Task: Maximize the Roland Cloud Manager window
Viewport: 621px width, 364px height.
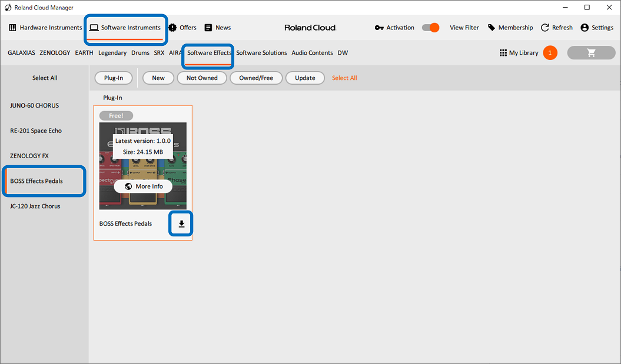Action: click(x=587, y=8)
